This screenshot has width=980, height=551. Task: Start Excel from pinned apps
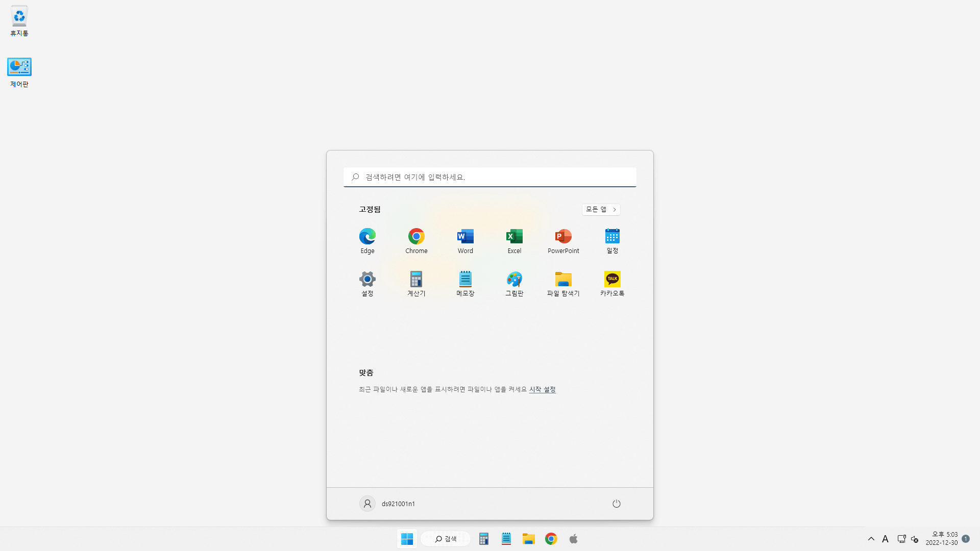tap(514, 241)
